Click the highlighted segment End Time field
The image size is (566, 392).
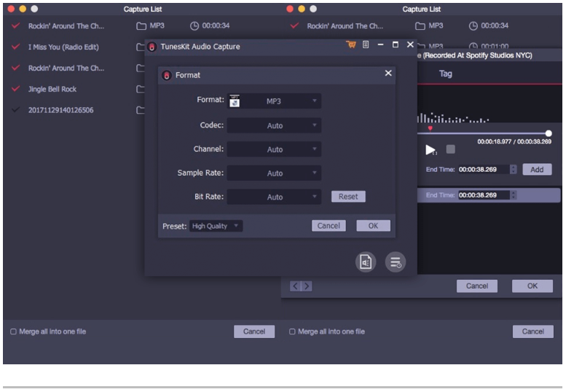(x=484, y=195)
